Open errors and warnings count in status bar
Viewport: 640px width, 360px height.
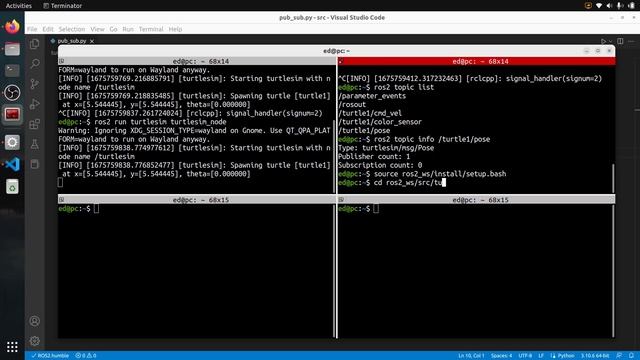click(x=86, y=356)
